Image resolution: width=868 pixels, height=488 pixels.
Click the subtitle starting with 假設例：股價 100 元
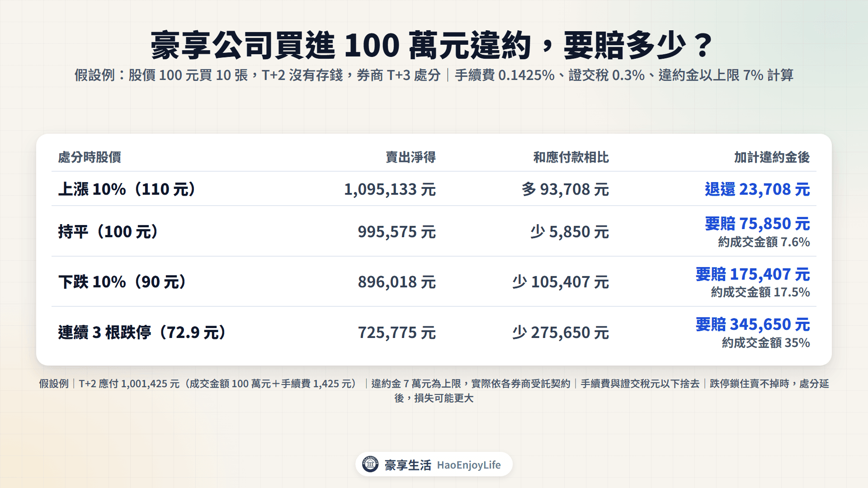coord(434,75)
